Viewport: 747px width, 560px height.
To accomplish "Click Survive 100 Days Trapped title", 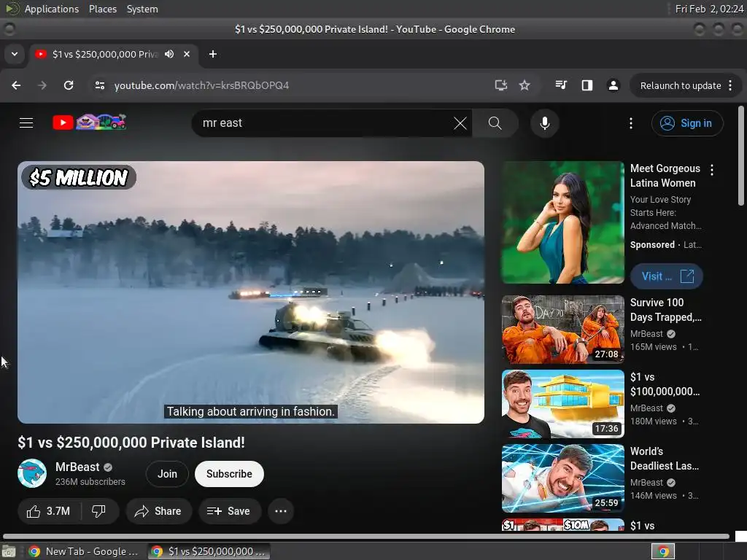I will 665,309.
